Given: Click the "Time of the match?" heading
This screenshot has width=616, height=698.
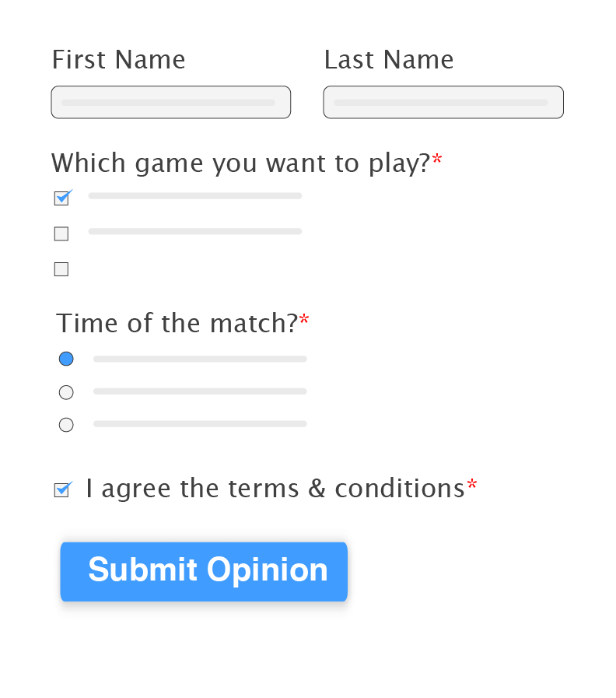Looking at the screenshot, I should click(177, 323).
